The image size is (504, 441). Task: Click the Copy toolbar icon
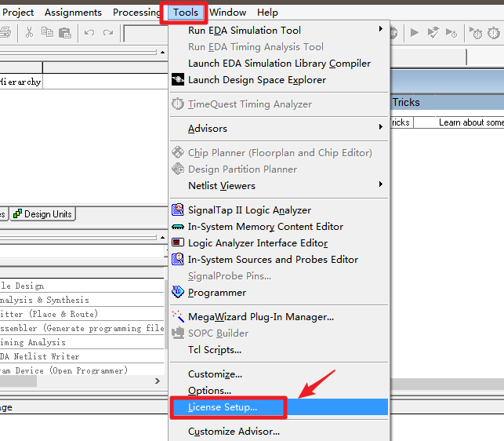click(x=47, y=32)
